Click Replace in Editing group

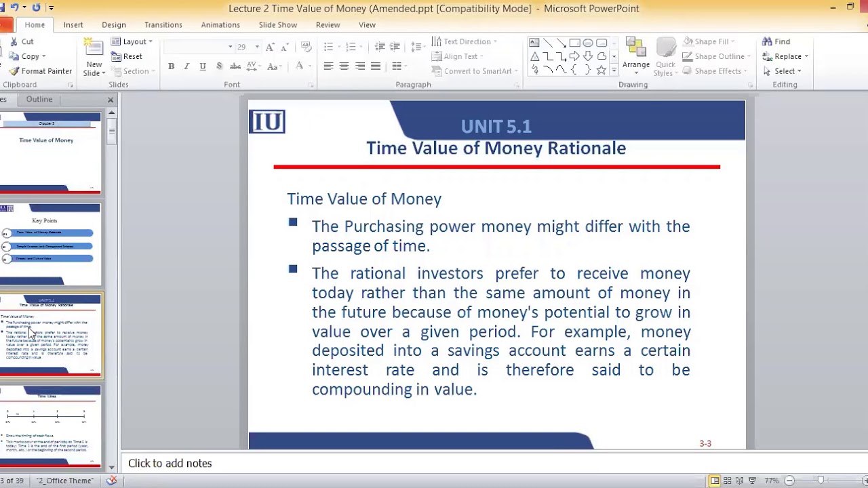(785, 56)
